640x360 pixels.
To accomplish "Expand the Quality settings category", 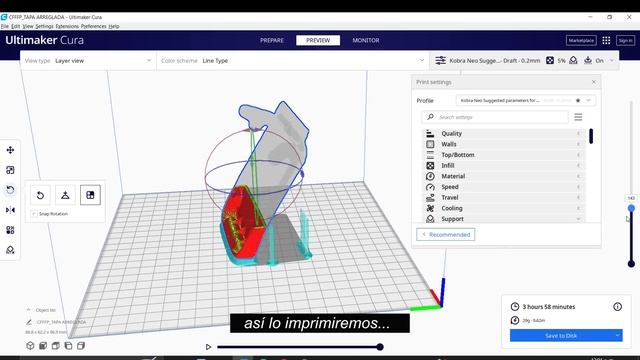I will click(504, 133).
